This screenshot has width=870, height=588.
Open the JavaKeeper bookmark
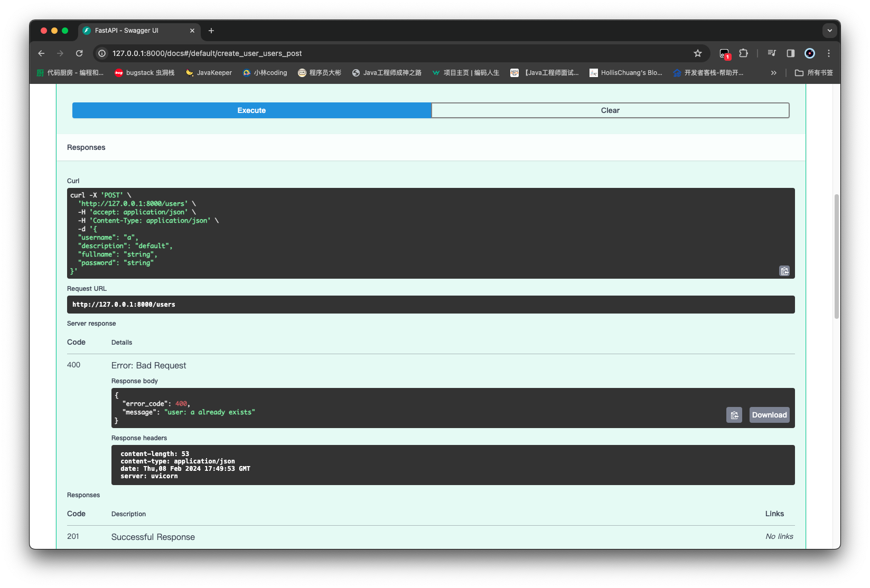[209, 73]
